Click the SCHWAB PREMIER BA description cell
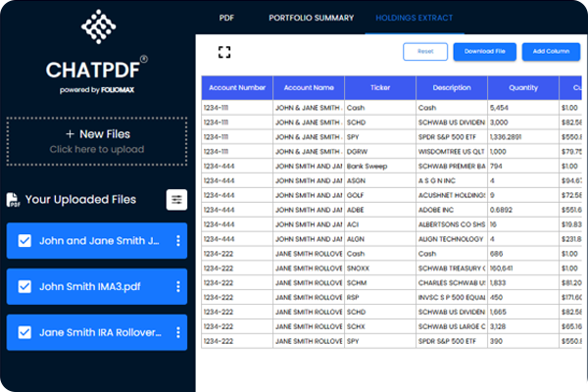This screenshot has height=392, width=588. (x=452, y=167)
